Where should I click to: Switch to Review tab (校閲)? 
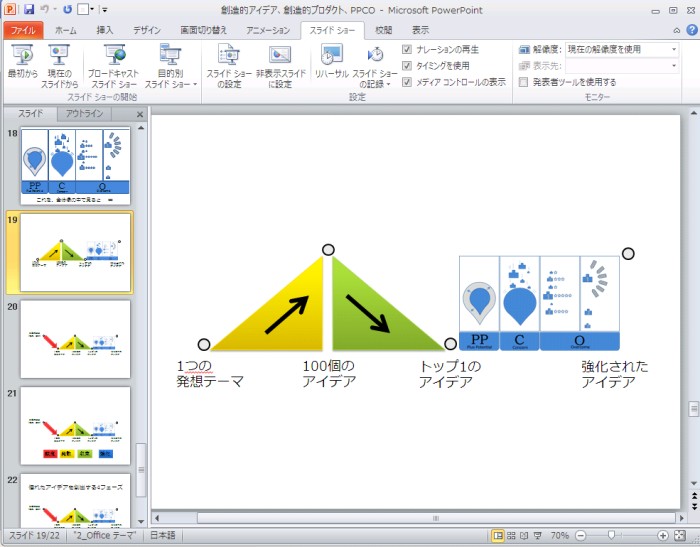coord(383,30)
